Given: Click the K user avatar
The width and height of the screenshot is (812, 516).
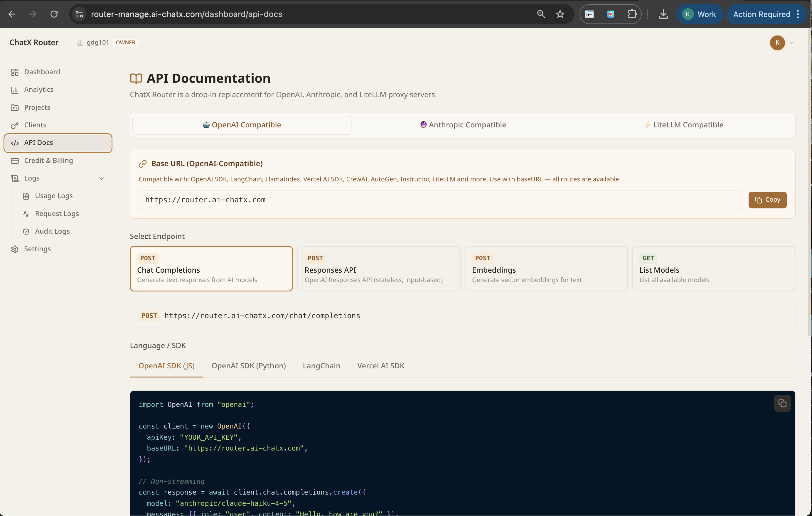Looking at the screenshot, I should click(x=777, y=43).
